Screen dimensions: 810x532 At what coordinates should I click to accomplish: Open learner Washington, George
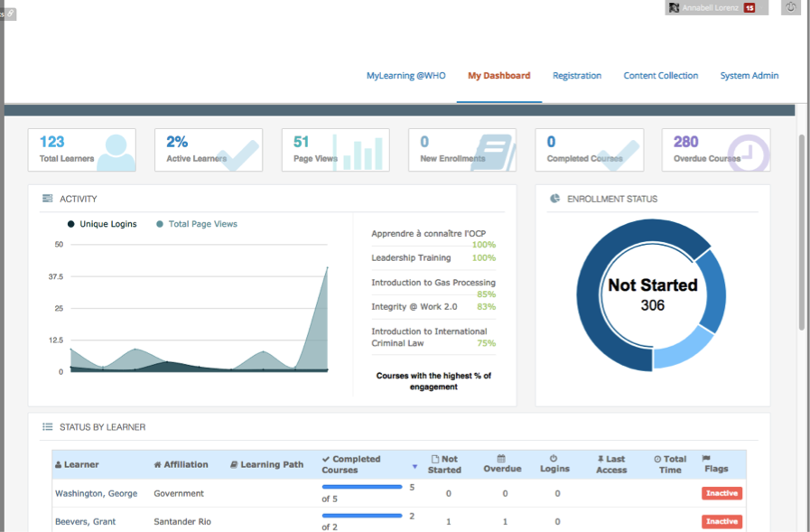coord(91,494)
